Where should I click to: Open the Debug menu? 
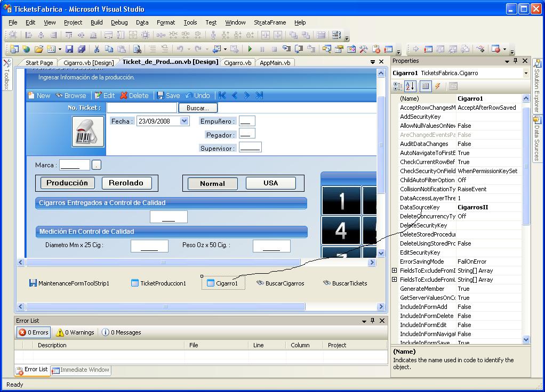(119, 22)
